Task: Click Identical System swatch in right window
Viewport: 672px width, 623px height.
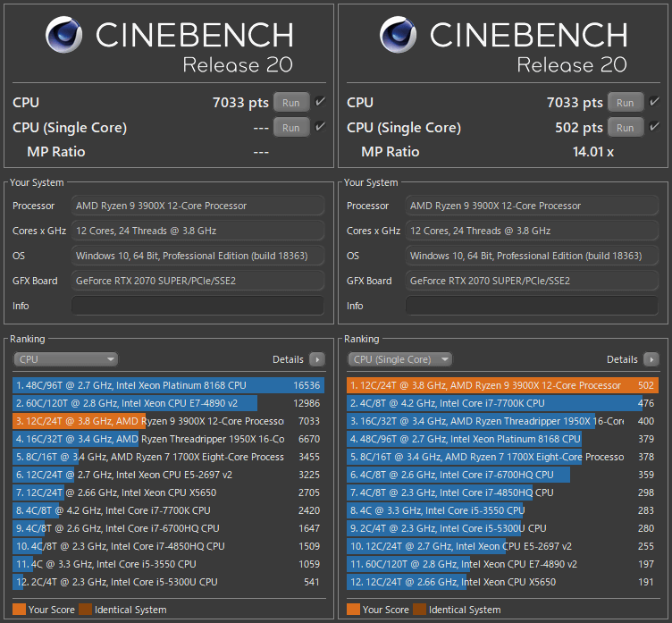Action: pos(420,610)
